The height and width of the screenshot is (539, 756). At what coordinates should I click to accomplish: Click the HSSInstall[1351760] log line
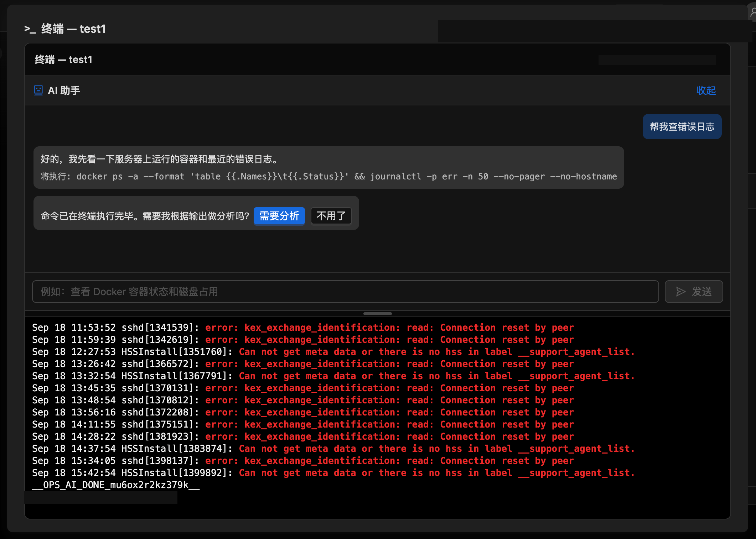(333, 352)
